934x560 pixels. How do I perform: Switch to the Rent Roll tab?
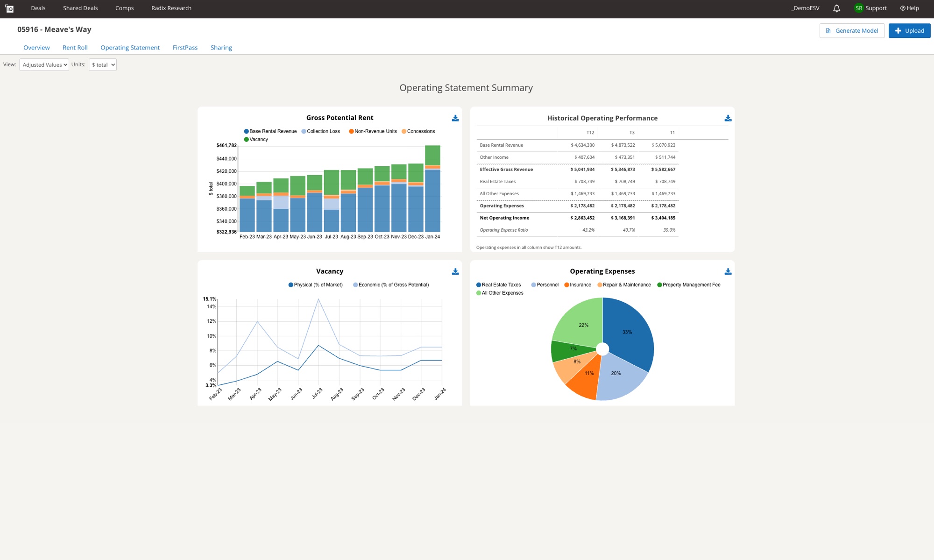coord(75,48)
